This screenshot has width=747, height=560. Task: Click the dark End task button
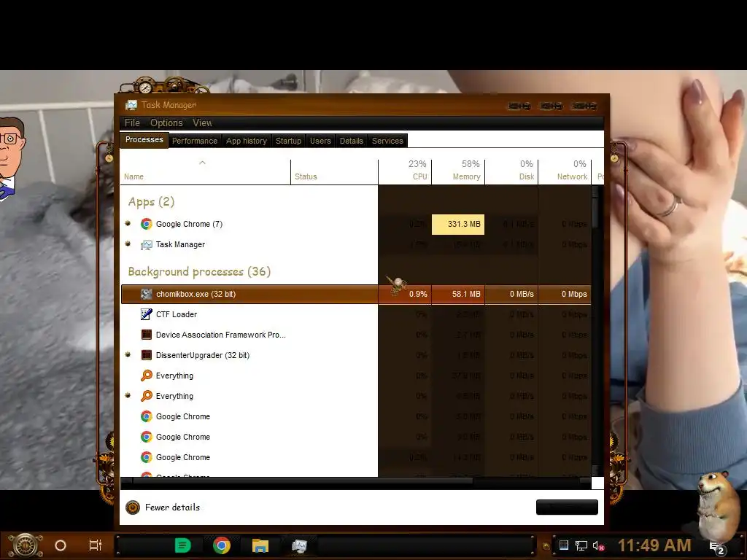[567, 507]
